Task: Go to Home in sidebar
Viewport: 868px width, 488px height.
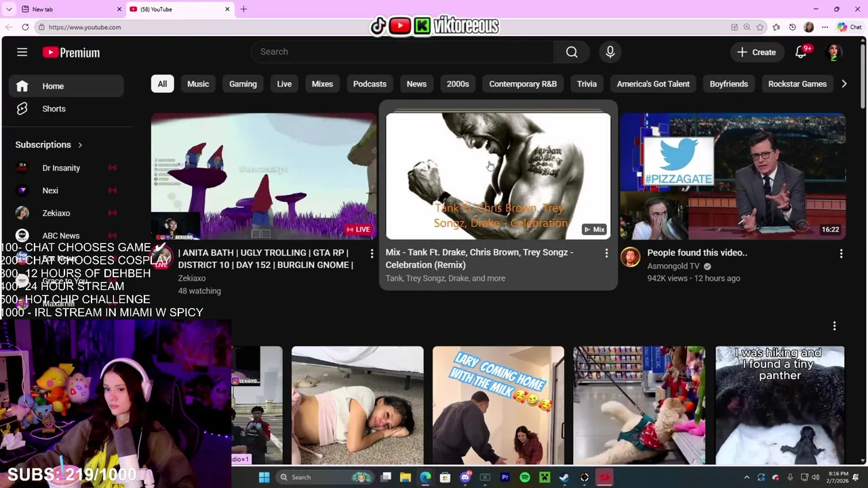Action: pyautogui.click(x=66, y=86)
